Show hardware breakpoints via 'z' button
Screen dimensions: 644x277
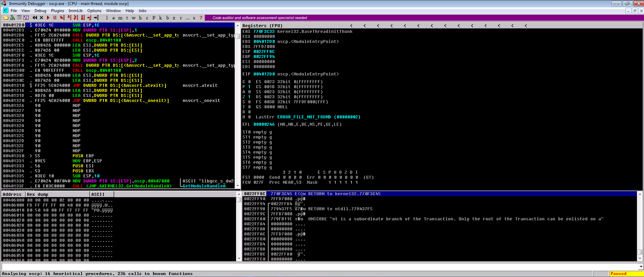pyautogui.click(x=174, y=18)
